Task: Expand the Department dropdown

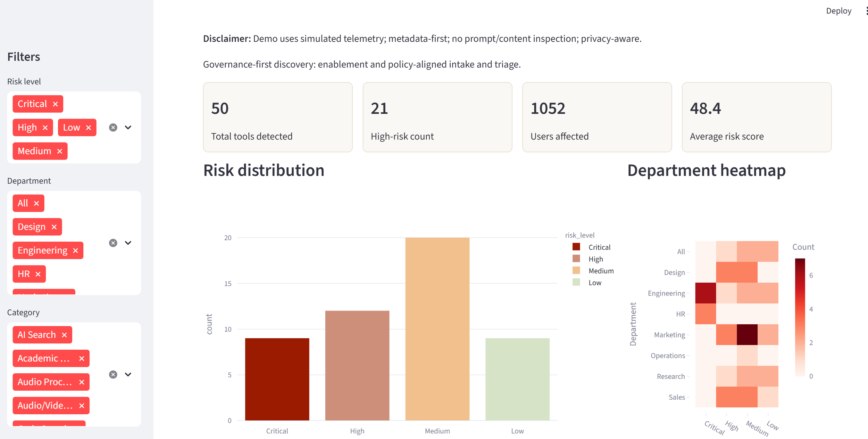Action: click(128, 243)
